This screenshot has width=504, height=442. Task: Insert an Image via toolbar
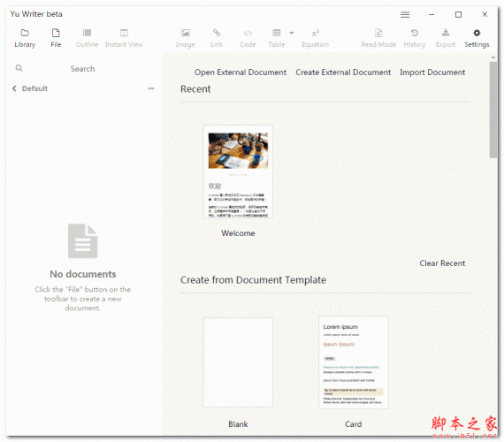point(185,38)
